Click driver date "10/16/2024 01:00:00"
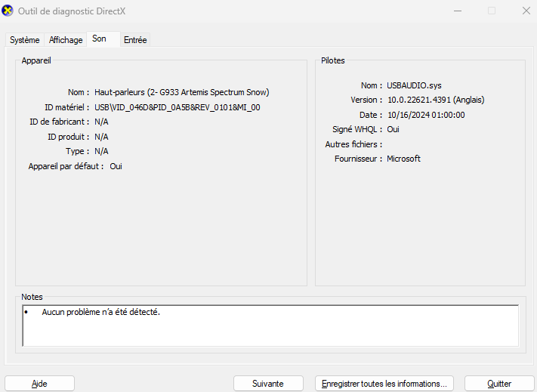This screenshot has height=392, width=537. 426,115
